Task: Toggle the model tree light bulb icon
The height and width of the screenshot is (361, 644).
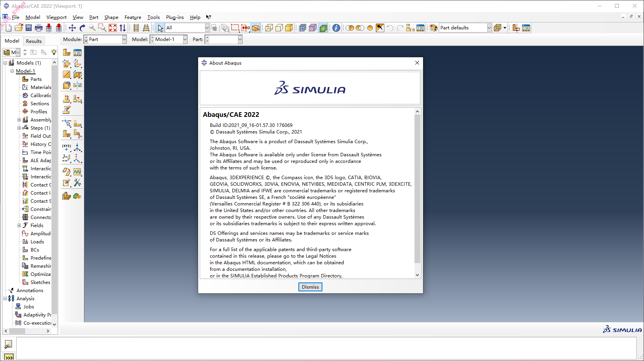Action: 54,52
